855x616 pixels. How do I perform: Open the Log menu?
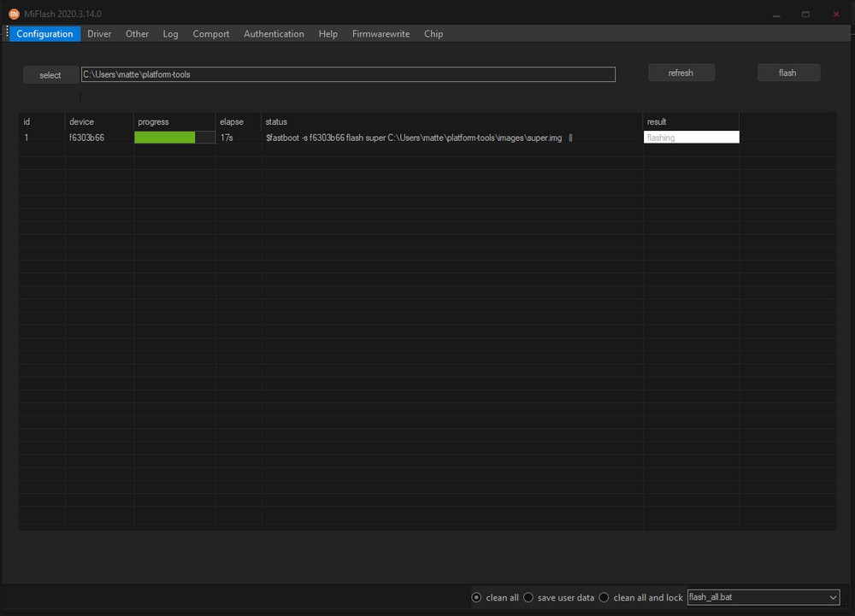pyautogui.click(x=170, y=34)
